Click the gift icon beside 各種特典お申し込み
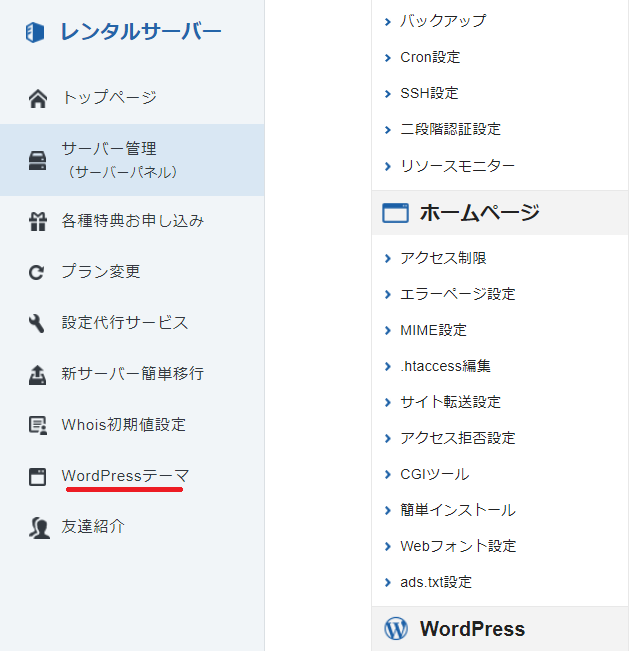 (x=38, y=221)
